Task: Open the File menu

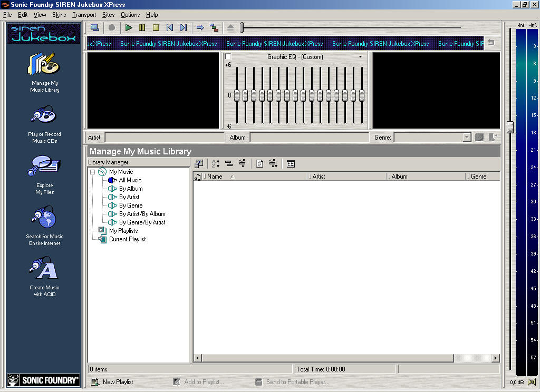Action: point(7,15)
